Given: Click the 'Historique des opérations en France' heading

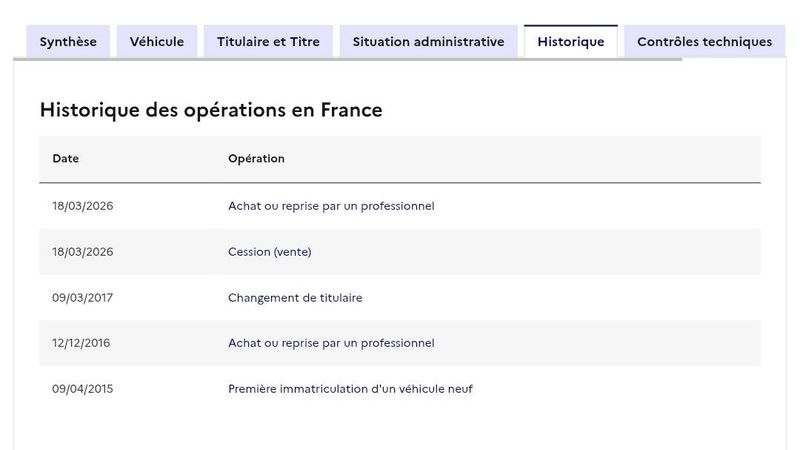Looking at the screenshot, I should 211,110.
